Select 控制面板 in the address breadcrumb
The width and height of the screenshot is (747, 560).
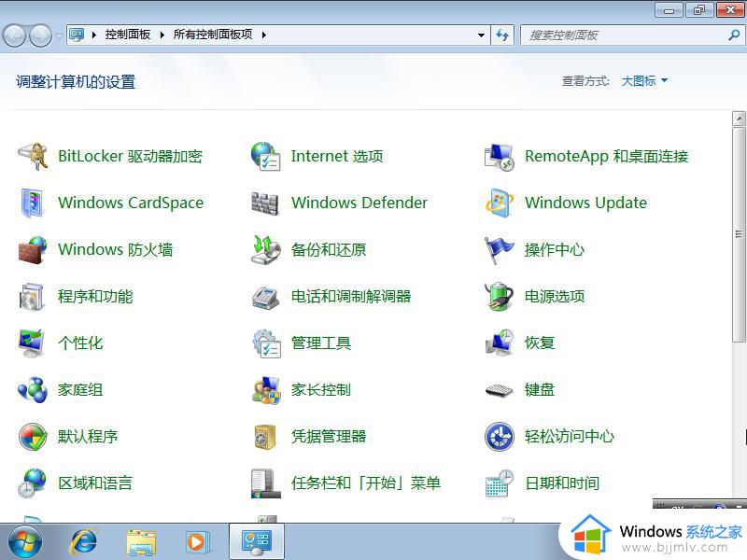click(128, 35)
